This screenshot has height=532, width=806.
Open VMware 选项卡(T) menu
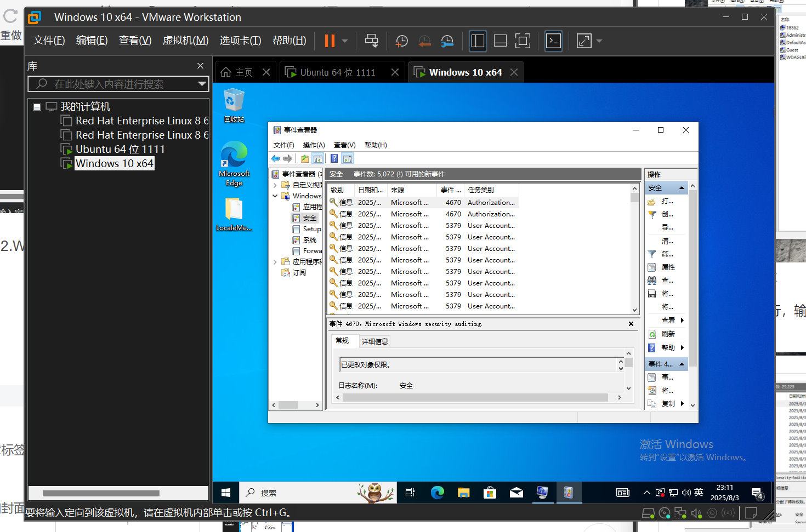(x=240, y=41)
